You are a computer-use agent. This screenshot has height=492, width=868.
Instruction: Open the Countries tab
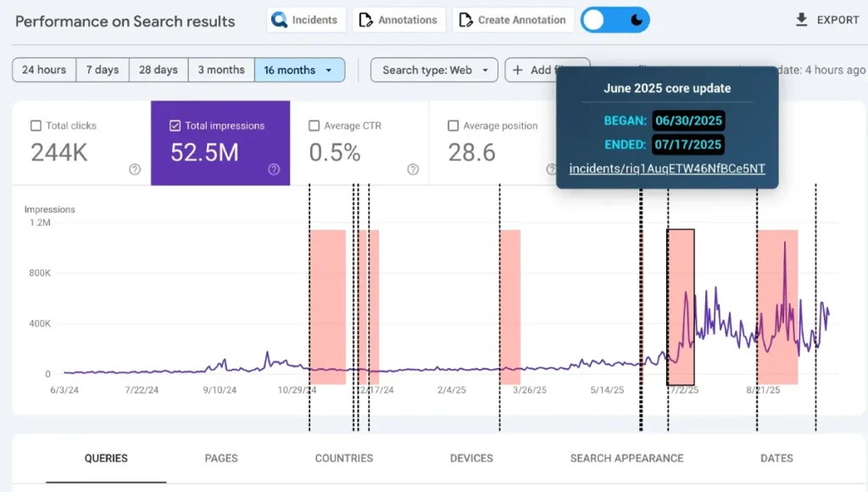pyautogui.click(x=343, y=458)
